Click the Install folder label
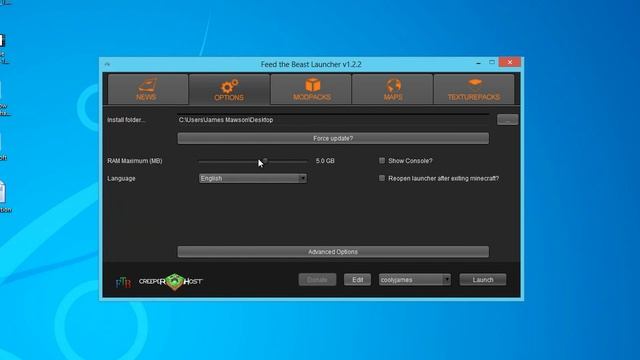 coord(126,120)
